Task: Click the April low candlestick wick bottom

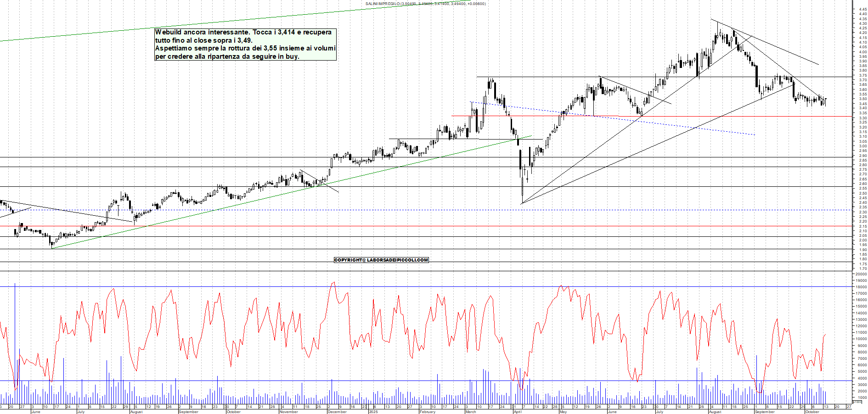Action: point(522,202)
